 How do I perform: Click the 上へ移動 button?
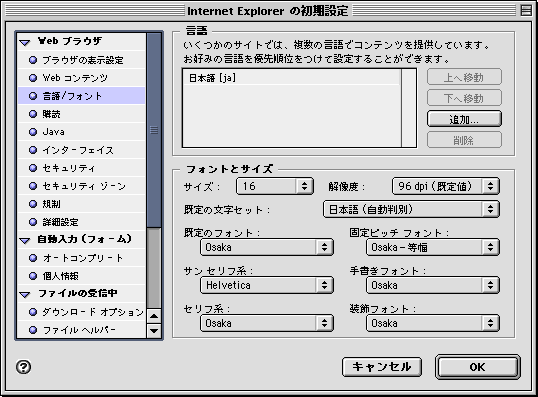coord(464,78)
